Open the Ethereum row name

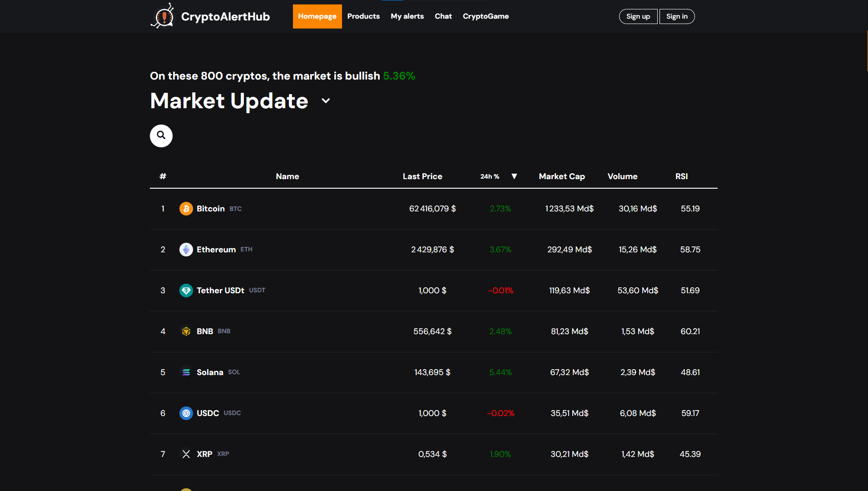click(x=216, y=250)
